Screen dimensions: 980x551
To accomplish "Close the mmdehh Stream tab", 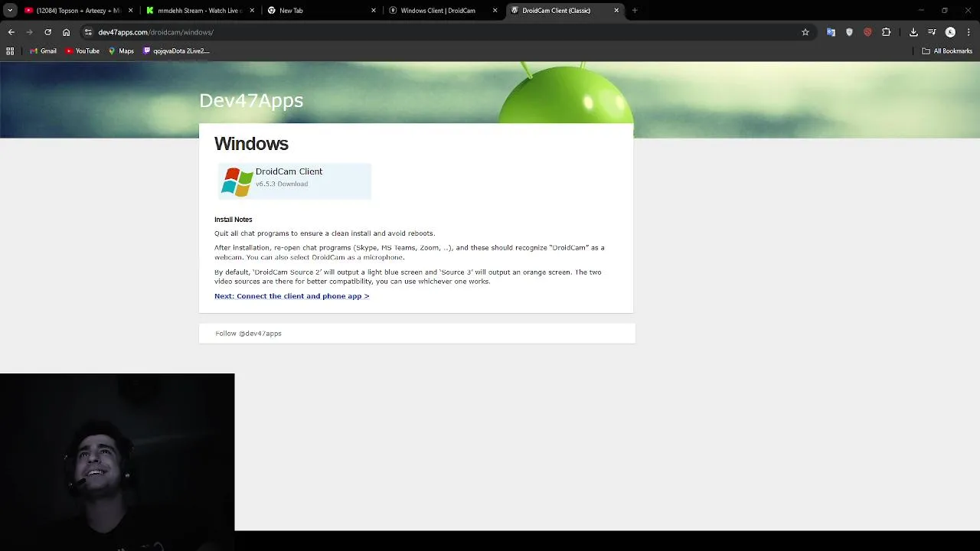I will coord(252,11).
